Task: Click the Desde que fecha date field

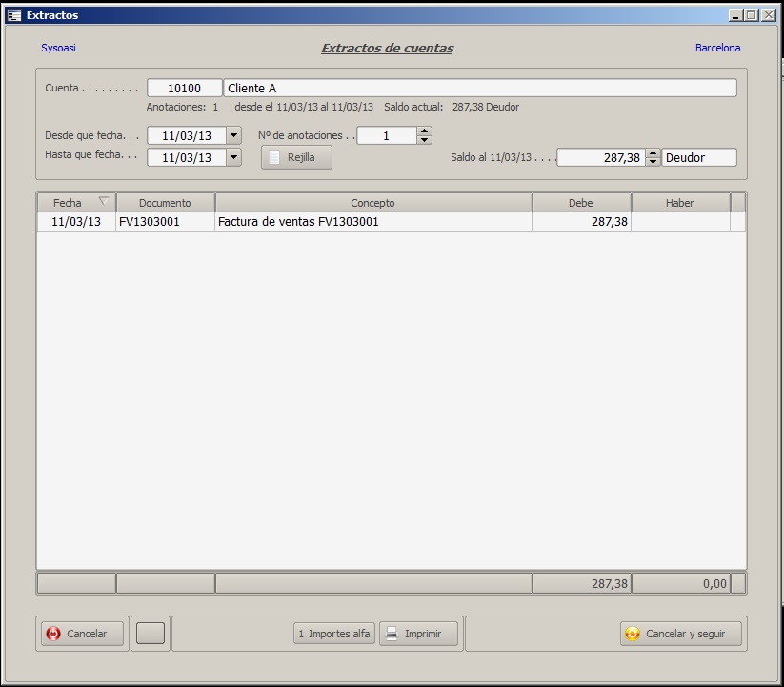Action: click(x=187, y=135)
